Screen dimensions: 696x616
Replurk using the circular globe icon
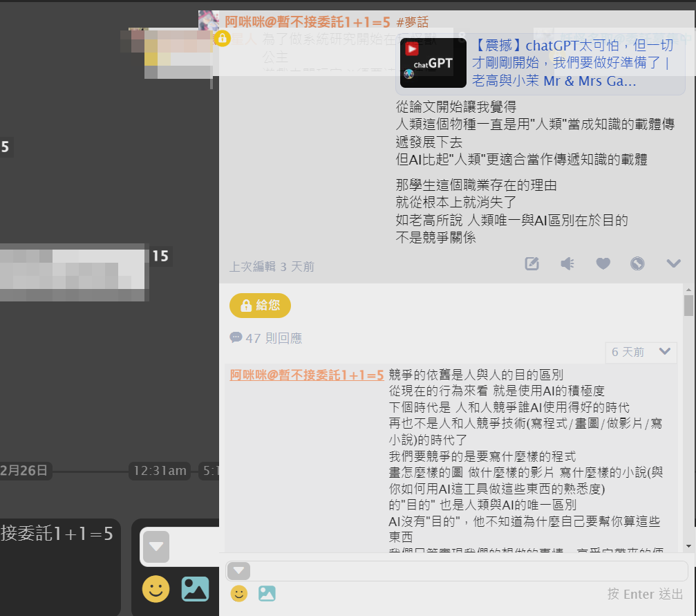click(x=637, y=264)
